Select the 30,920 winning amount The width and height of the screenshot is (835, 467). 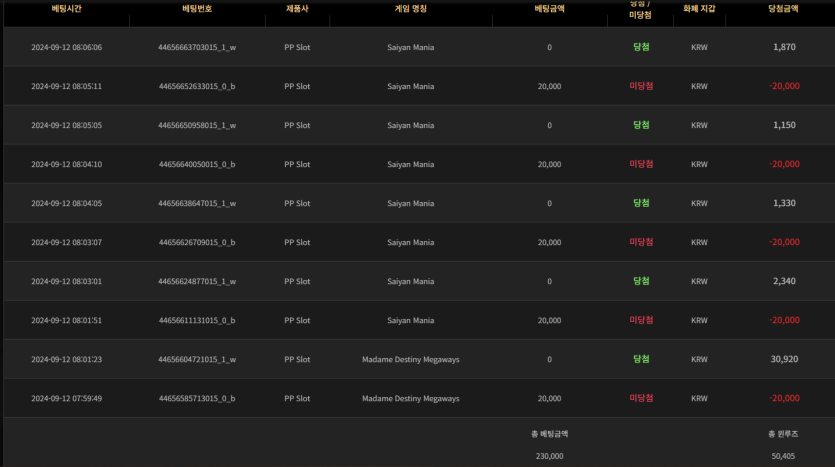tap(784, 359)
